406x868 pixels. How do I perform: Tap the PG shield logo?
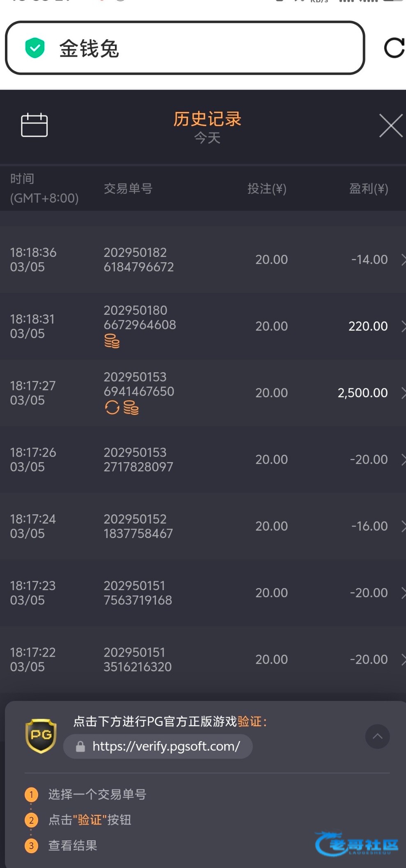coord(41,735)
